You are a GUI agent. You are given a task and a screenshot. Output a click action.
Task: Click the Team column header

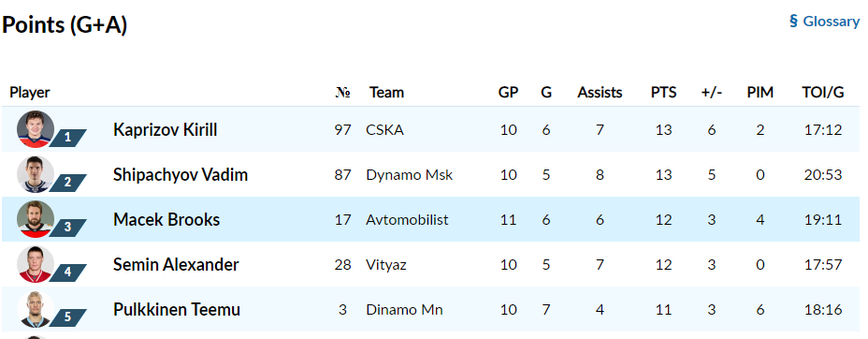click(386, 92)
